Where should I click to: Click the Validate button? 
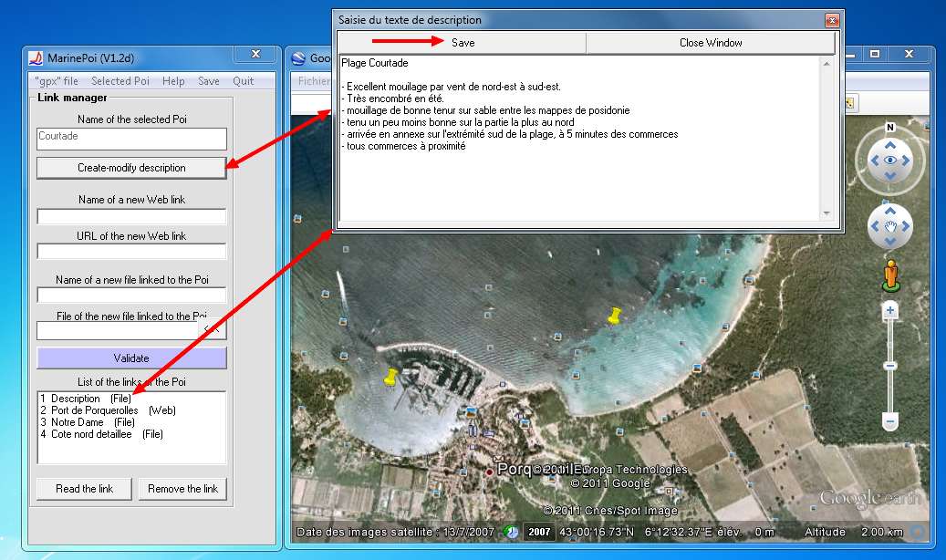[131, 358]
